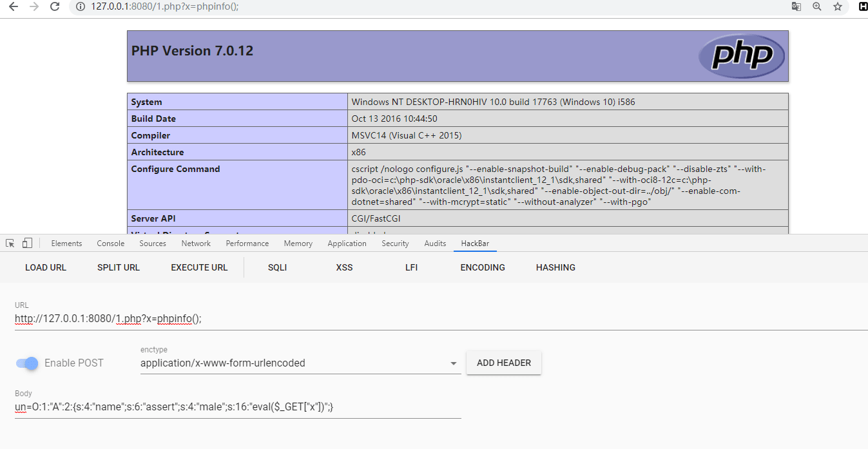Expand the SQLI menu

pyautogui.click(x=277, y=267)
